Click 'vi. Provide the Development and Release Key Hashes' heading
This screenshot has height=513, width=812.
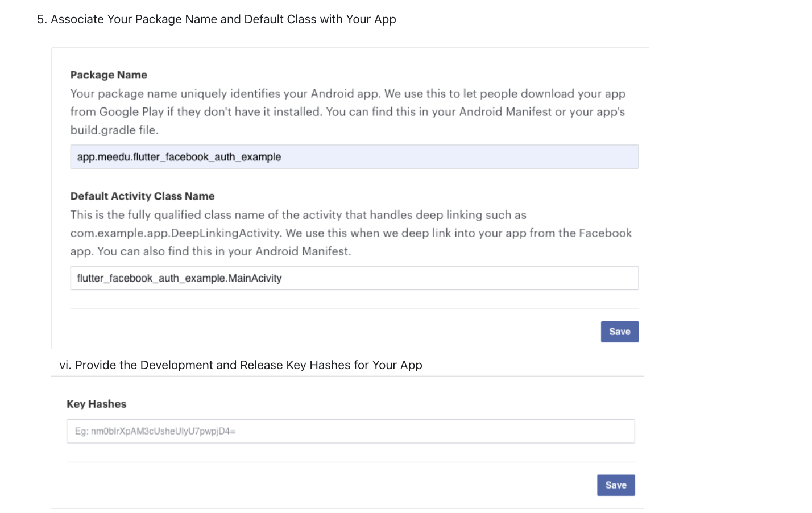pos(241,365)
